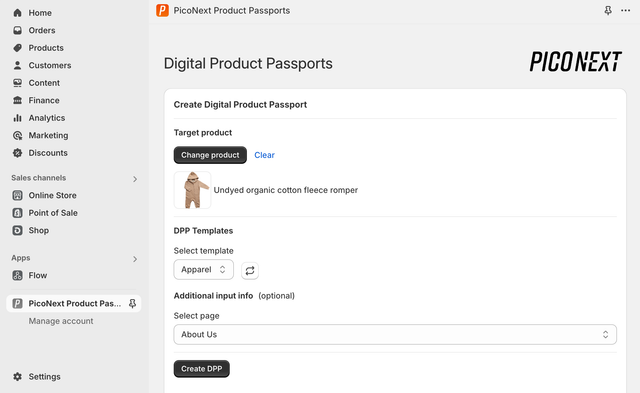This screenshot has height=393, width=640.
Task: Click the Analytics bar chart icon
Action: 17,118
